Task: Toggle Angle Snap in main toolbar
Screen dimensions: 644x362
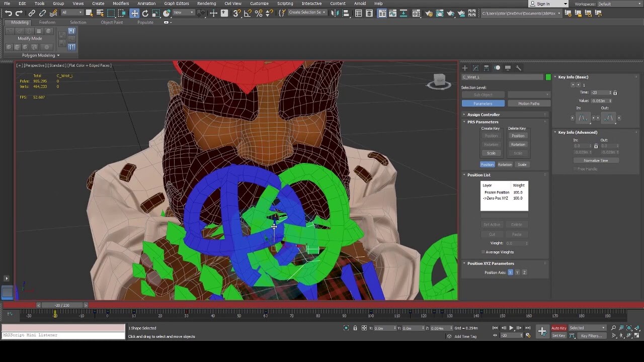Action: click(248, 14)
